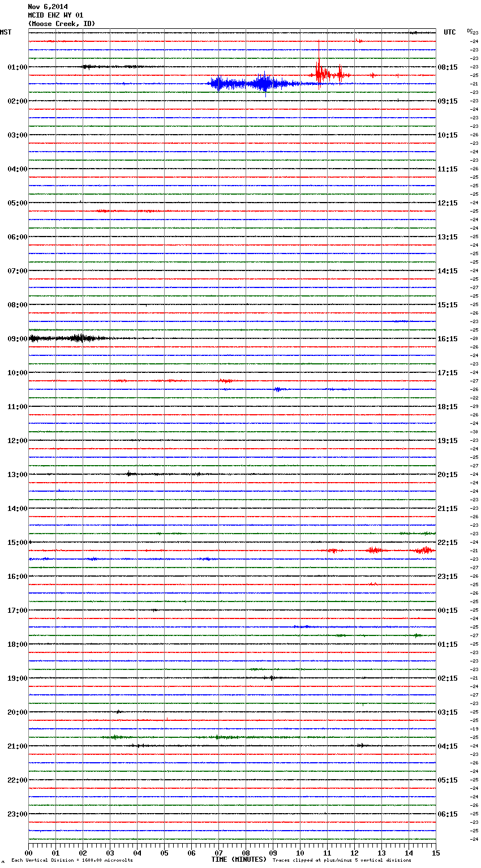The width and height of the screenshot is (481, 868).
Task: Select the "16:00" MST time label
Action: (18, 576)
